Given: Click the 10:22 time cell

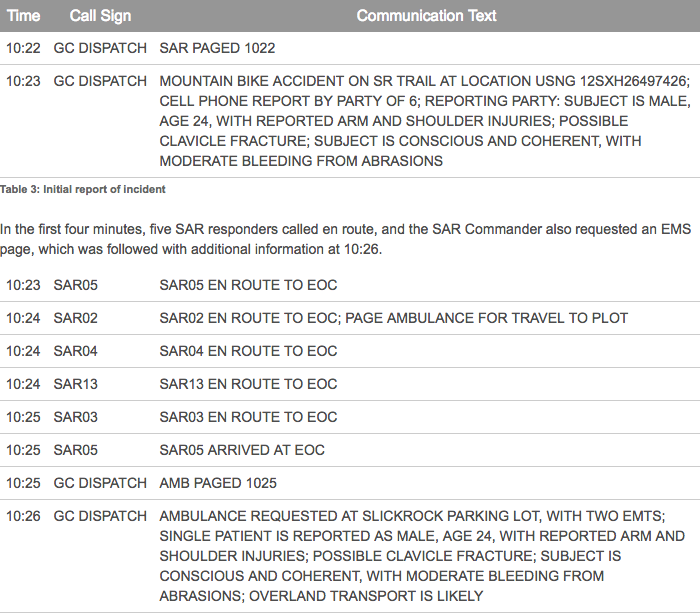Looking at the screenshot, I should pos(23,48).
